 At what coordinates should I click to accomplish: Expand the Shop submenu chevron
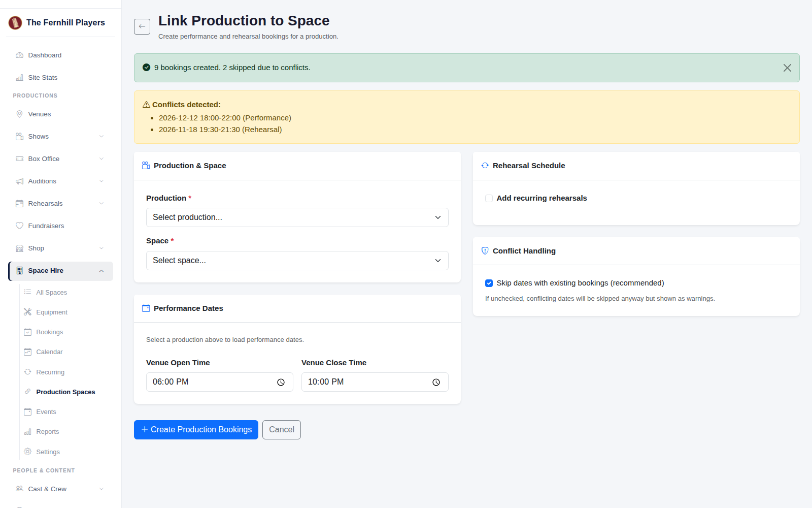pos(101,248)
